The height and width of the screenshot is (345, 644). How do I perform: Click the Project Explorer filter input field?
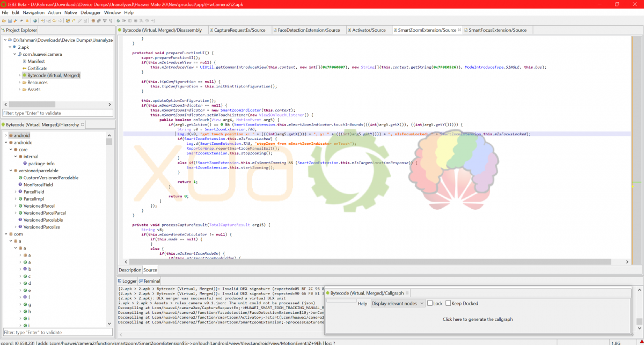57,113
